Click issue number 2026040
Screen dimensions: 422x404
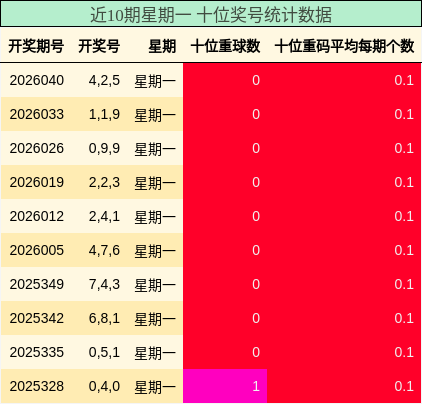click(37, 80)
